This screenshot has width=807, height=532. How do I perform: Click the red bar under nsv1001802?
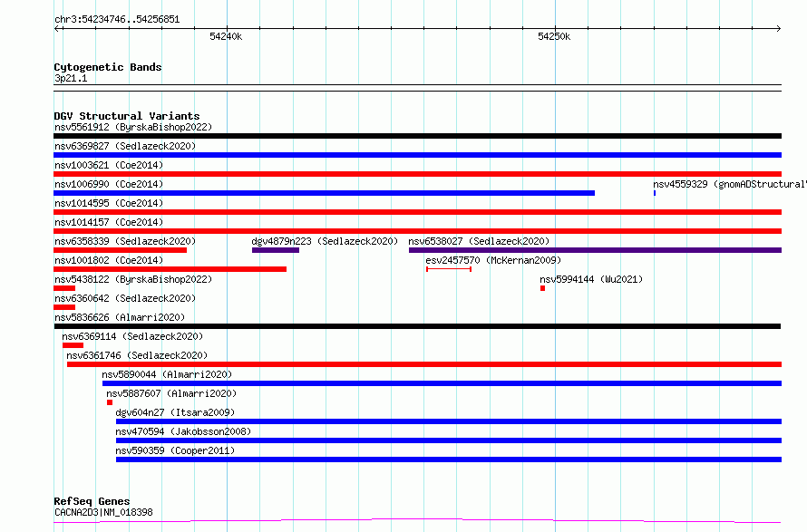pyautogui.click(x=170, y=269)
